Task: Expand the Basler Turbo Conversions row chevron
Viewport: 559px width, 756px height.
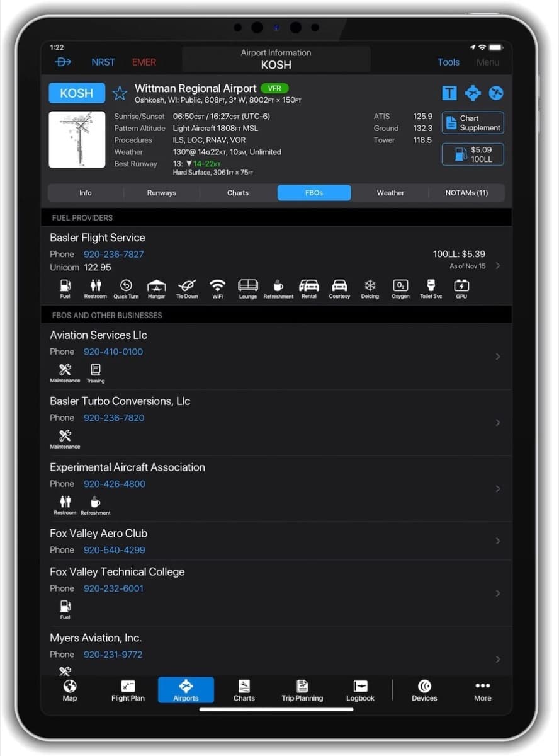Action: (x=498, y=423)
